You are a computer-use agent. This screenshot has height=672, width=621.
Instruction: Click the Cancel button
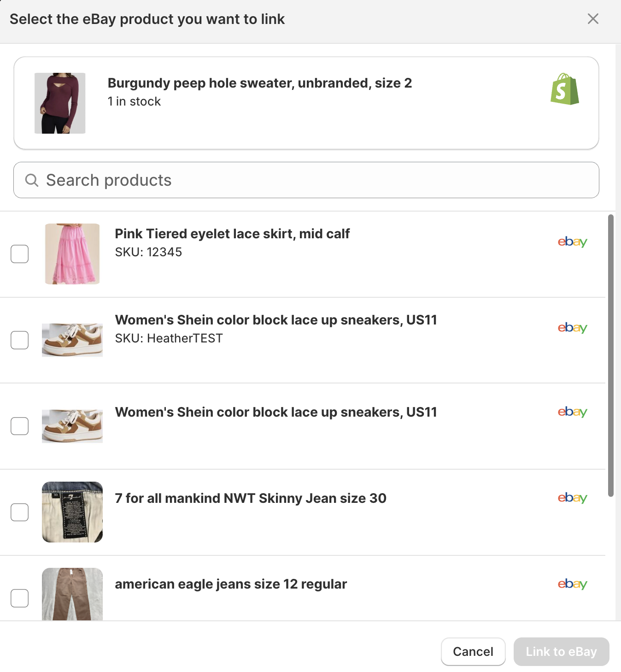click(473, 651)
